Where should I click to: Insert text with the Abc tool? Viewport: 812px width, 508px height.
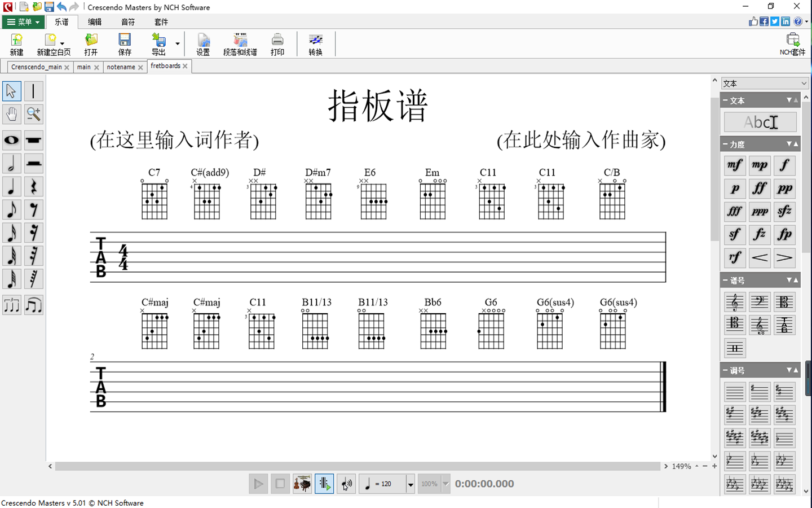click(760, 122)
